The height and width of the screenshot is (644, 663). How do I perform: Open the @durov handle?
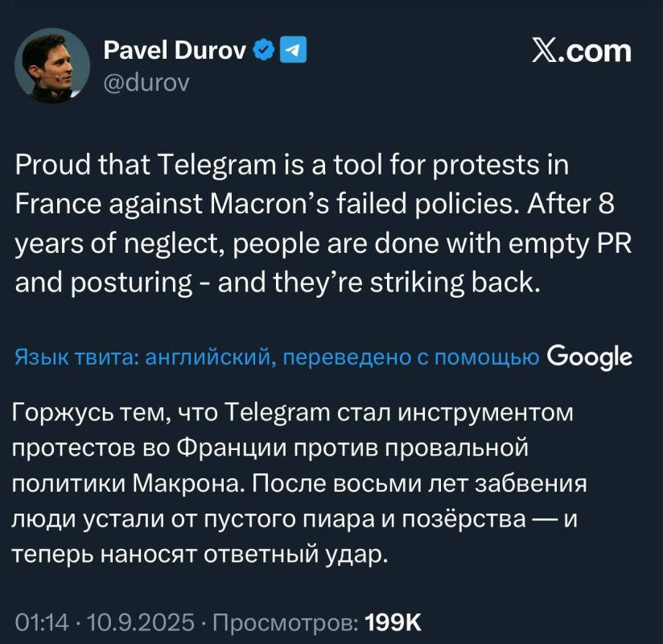[x=149, y=81]
